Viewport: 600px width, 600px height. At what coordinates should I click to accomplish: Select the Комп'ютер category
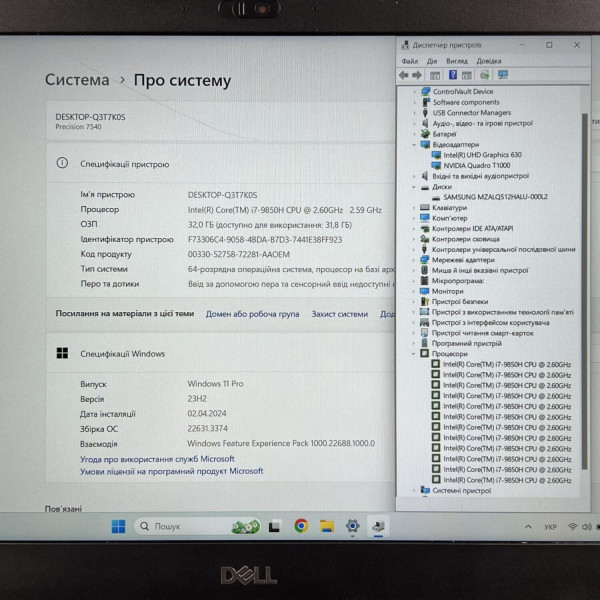tap(450, 218)
